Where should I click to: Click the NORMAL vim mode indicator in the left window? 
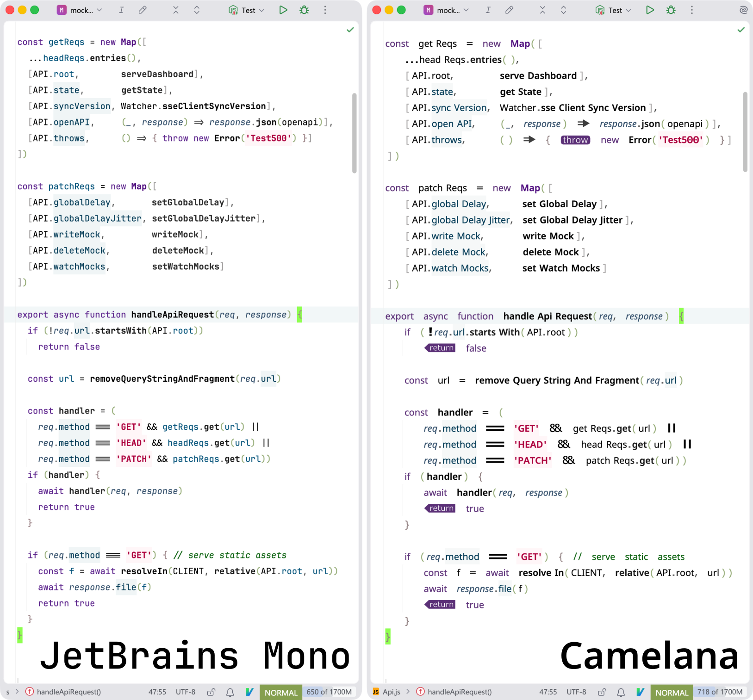click(x=281, y=692)
